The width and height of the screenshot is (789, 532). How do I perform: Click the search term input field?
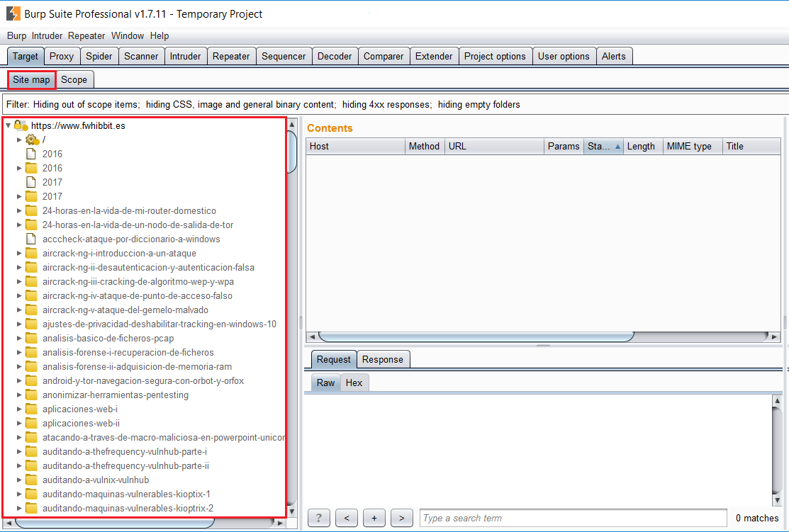(x=573, y=518)
